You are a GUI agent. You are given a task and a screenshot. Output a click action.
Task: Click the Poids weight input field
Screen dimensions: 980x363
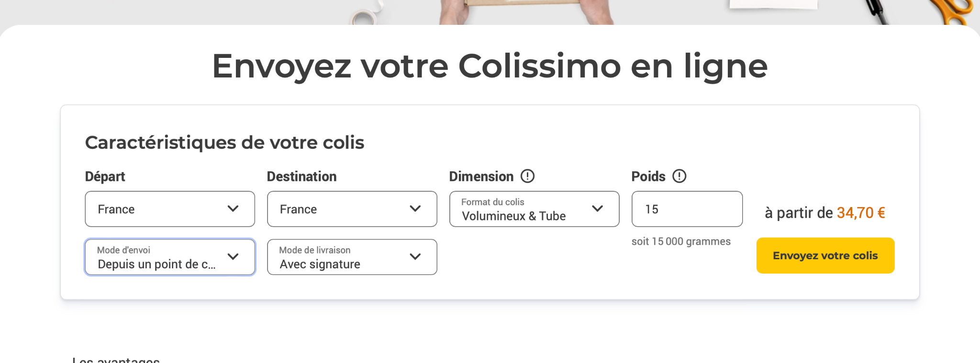pyautogui.click(x=687, y=209)
